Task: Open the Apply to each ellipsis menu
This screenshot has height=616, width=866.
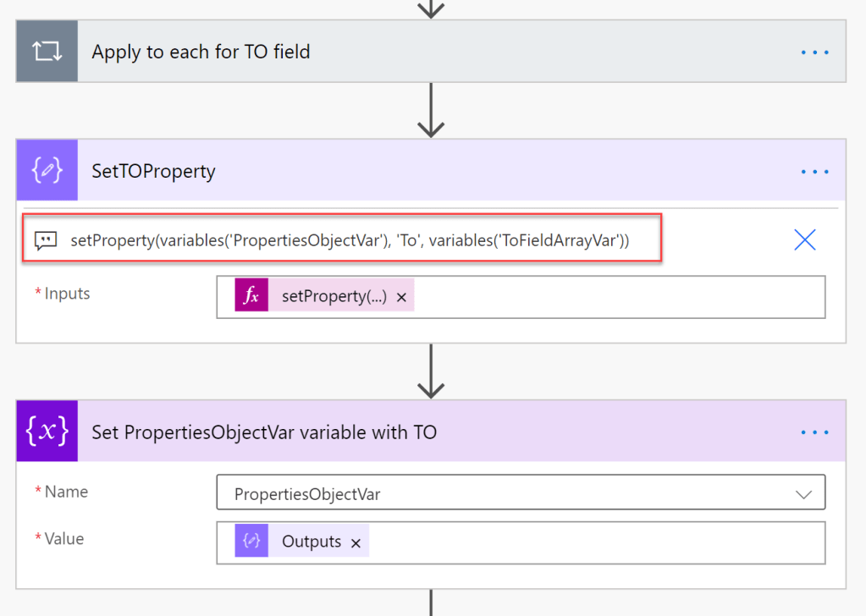Action: tap(814, 52)
